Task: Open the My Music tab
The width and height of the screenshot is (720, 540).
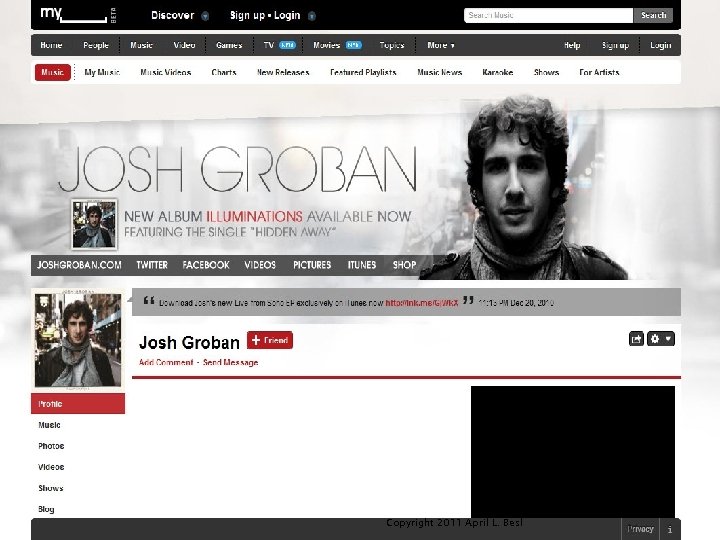Action: coord(102,72)
